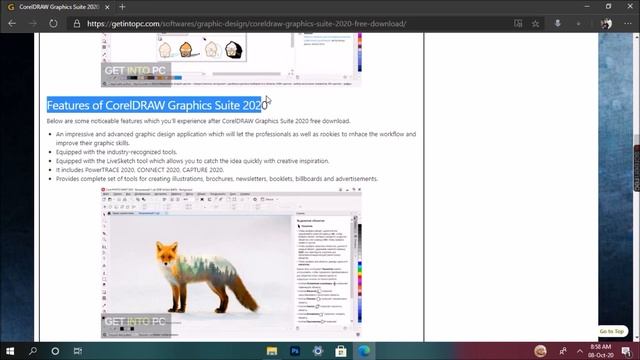Open the microphone extension icon
Viewport: 640px width, 360px height.
pyautogui.click(x=557, y=24)
